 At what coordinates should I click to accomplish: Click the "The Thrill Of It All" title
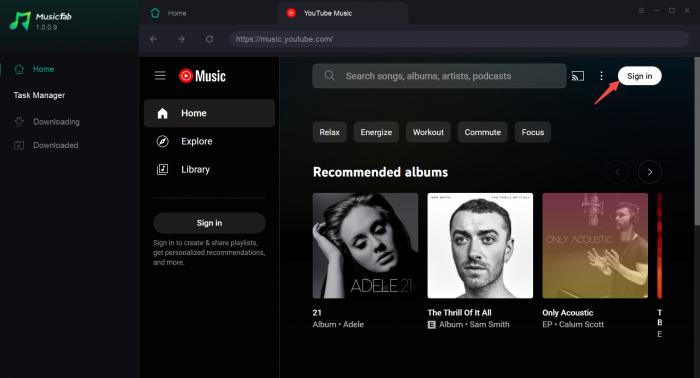(459, 313)
